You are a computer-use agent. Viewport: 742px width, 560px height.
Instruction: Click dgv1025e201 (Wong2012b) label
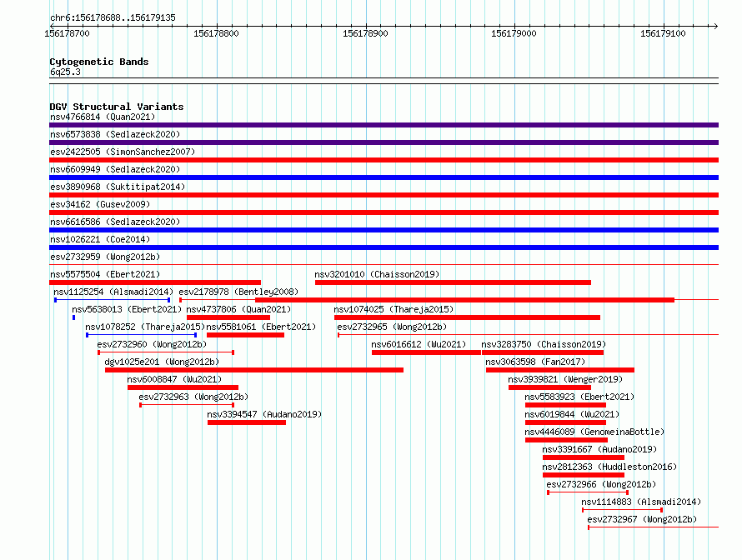(x=162, y=362)
